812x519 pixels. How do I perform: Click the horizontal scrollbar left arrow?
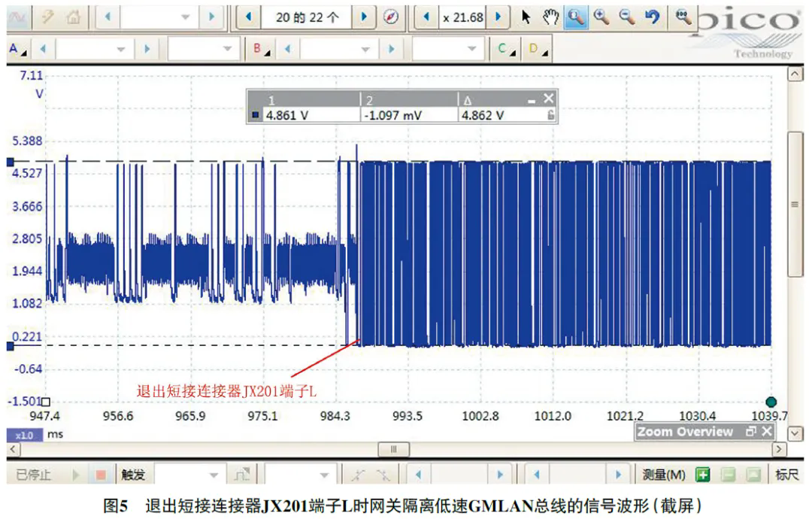point(14,449)
